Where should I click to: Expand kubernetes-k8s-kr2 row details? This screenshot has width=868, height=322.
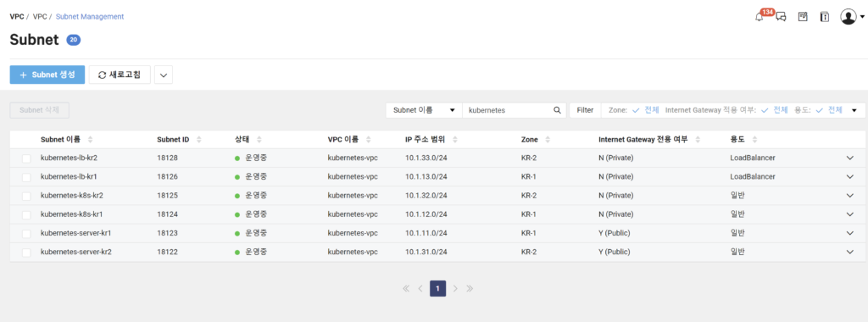tap(850, 196)
